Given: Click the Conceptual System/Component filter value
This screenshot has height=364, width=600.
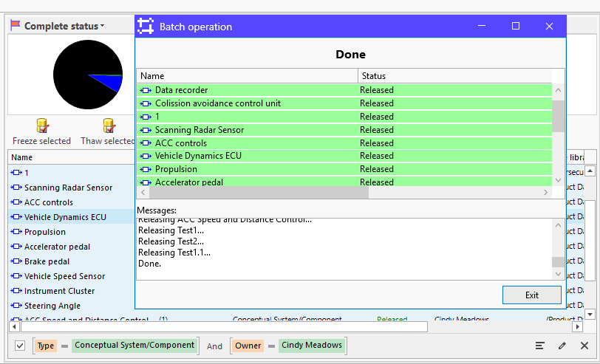Looking at the screenshot, I should 134,346.
